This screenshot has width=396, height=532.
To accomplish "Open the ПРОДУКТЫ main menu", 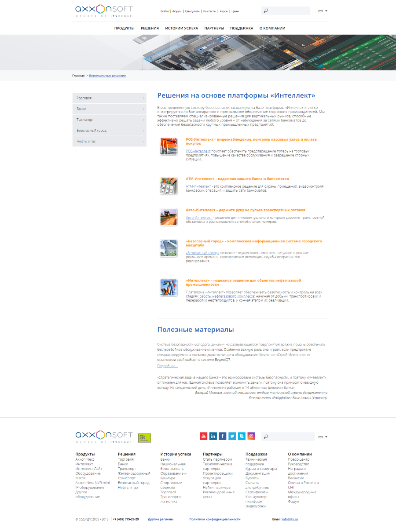I will [124, 28].
